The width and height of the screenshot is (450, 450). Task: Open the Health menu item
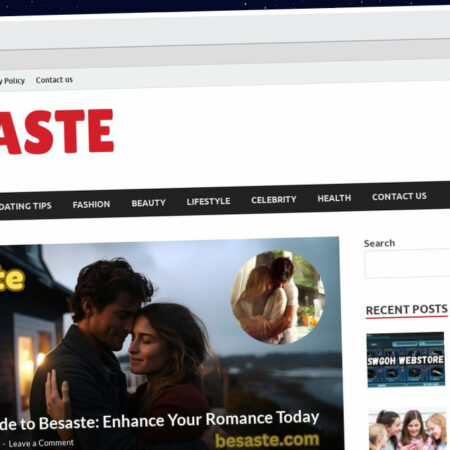click(334, 198)
